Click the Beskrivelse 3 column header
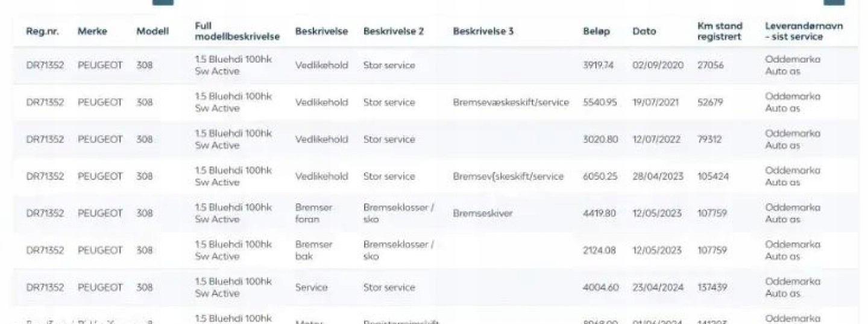Screen dimensions: 868x324 pyautogui.click(x=483, y=31)
